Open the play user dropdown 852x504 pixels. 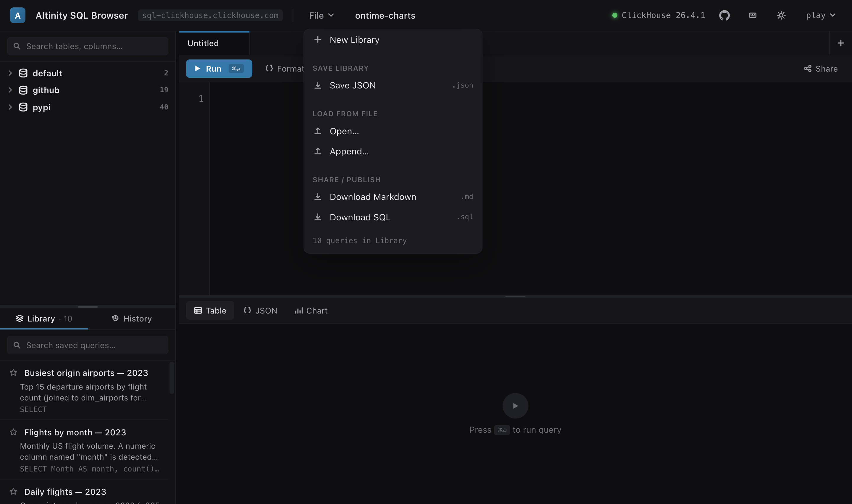[x=820, y=15]
